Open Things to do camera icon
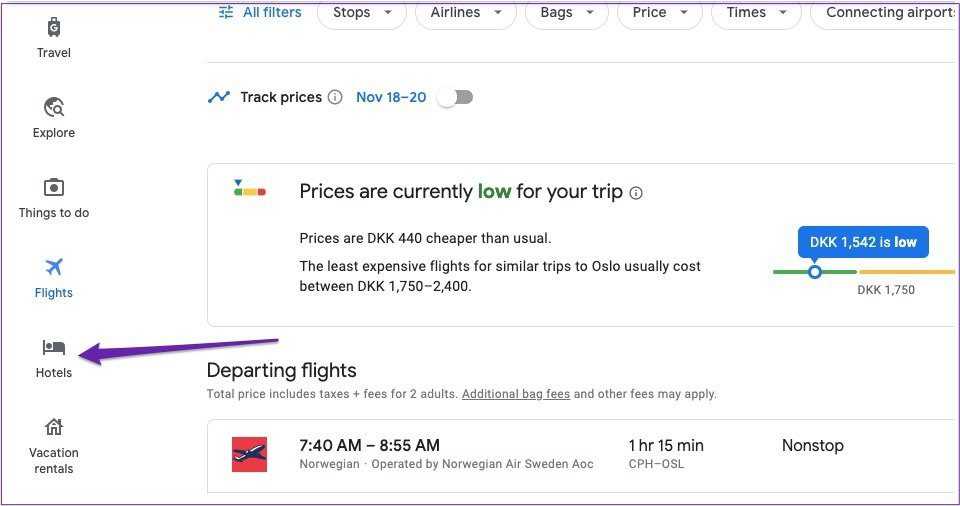 coord(54,187)
